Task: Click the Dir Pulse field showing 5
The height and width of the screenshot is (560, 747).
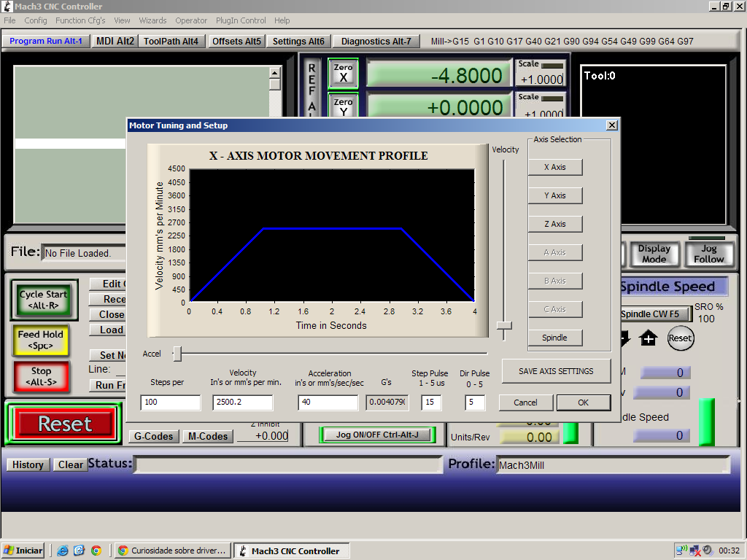Action: click(475, 402)
